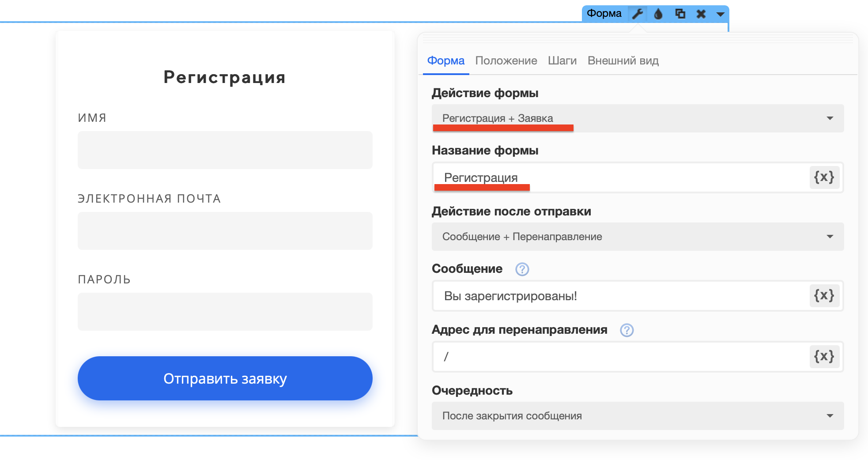Click the Отправить заявку button
Image resolution: width=868 pixels, height=460 pixels.
click(x=225, y=378)
